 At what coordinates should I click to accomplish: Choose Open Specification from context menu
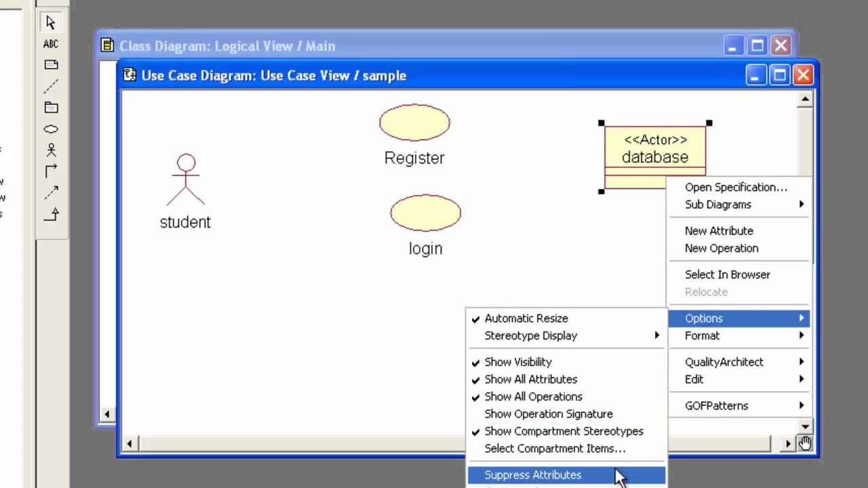coord(739,187)
